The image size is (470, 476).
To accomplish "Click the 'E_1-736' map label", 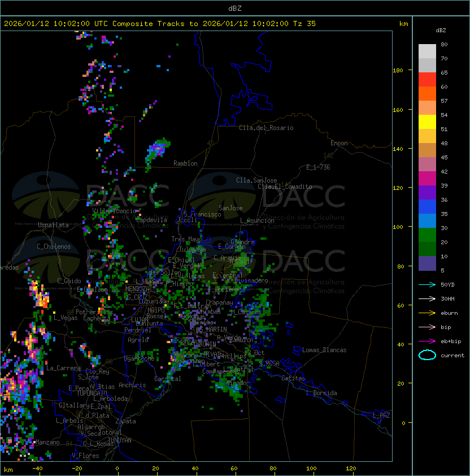I will 318,167.
